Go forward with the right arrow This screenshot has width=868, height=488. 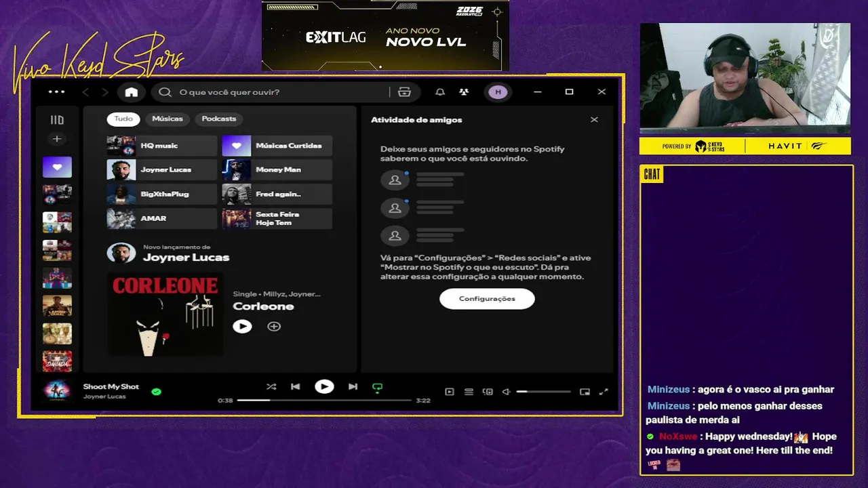[x=104, y=92]
